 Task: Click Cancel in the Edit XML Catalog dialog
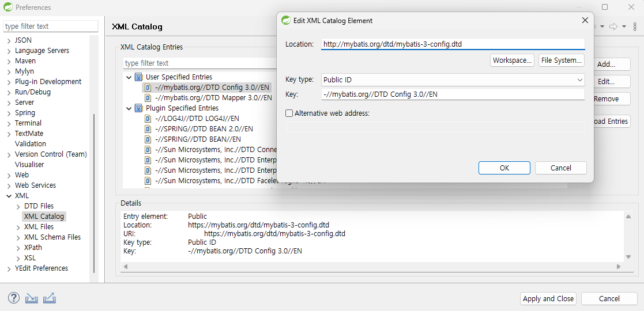click(560, 168)
